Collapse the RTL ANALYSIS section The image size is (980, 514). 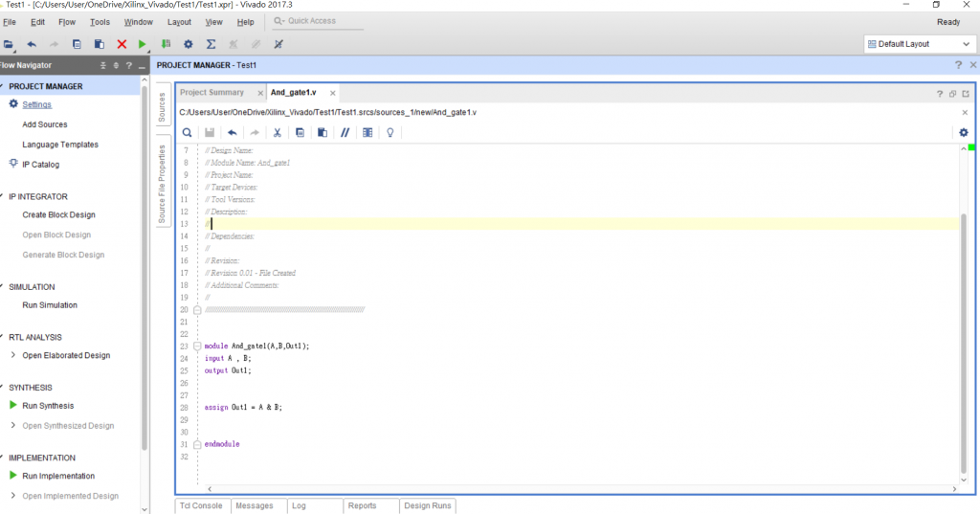pyautogui.click(x=2, y=337)
